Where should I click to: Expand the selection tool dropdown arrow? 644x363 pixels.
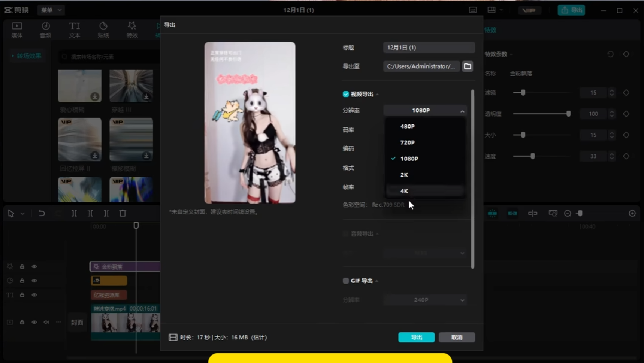(x=22, y=213)
